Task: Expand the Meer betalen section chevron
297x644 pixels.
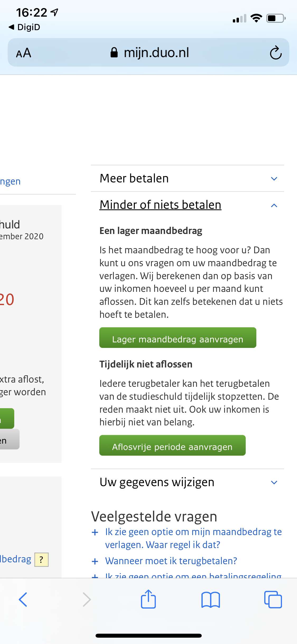Action: click(x=274, y=179)
